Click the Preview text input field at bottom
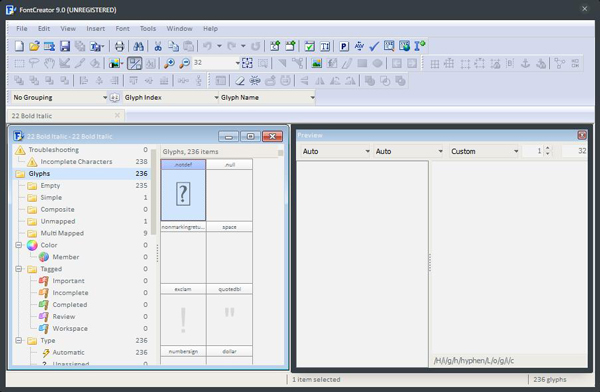The width and height of the screenshot is (600, 392). pos(509,361)
